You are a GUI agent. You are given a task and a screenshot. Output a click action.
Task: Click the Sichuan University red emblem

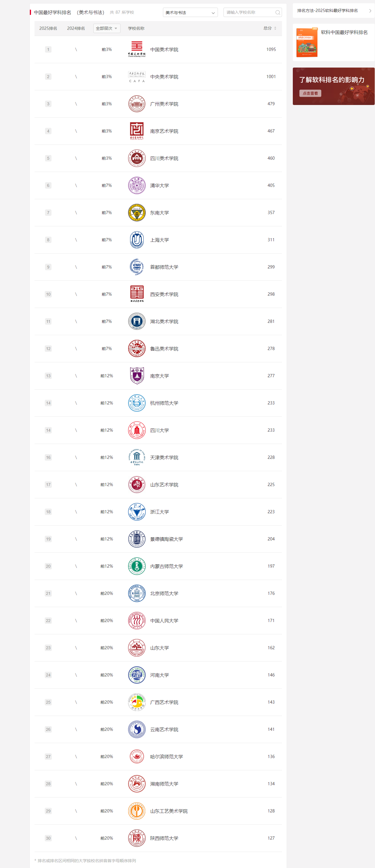pos(136,430)
